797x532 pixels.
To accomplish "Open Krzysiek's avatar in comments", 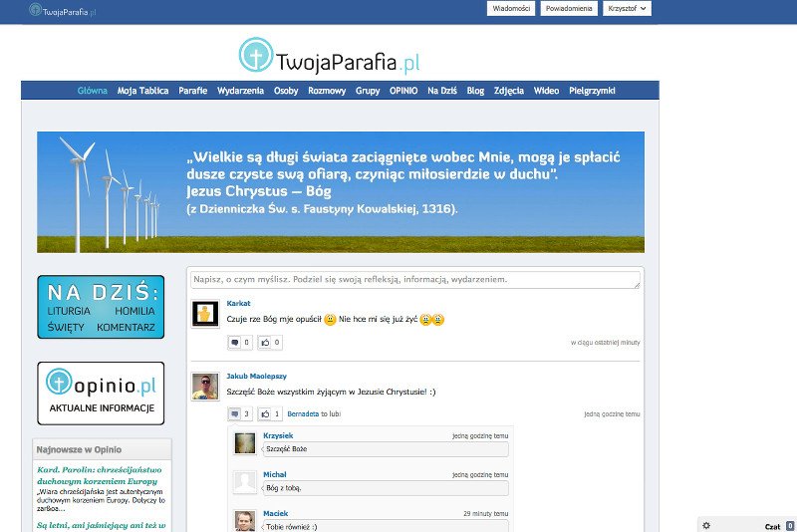I will [x=244, y=443].
